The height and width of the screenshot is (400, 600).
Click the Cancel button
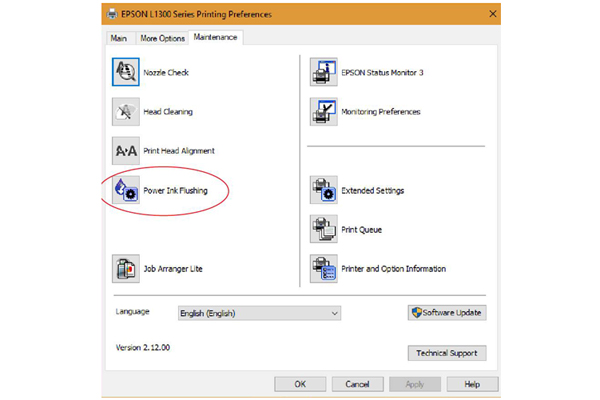coord(357,384)
